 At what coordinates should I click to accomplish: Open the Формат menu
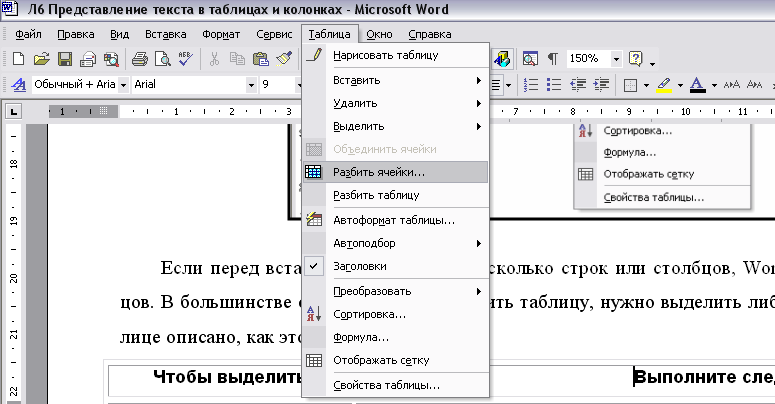point(221,34)
